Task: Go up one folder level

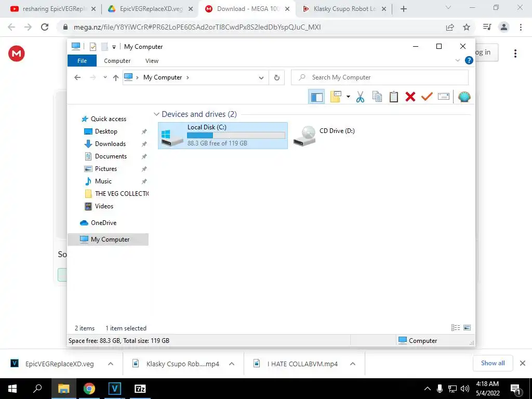Action: click(116, 78)
